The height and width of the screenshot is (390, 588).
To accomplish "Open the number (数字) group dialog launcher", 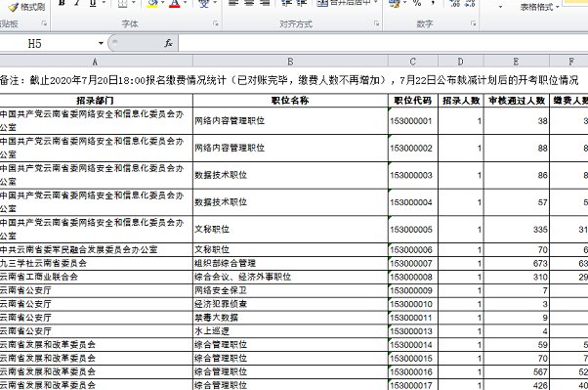I will pyautogui.click(x=474, y=23).
